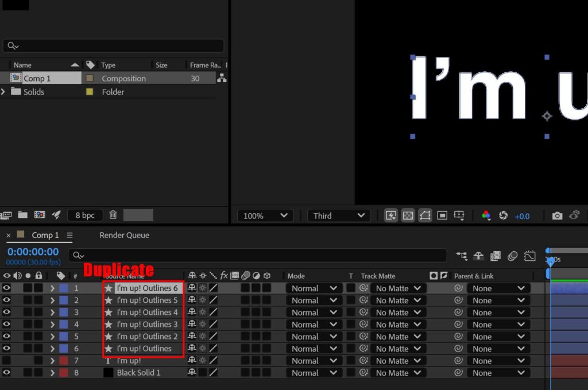The image size is (588, 390).
Task: Switch to the Render Queue tab
Action: point(124,235)
